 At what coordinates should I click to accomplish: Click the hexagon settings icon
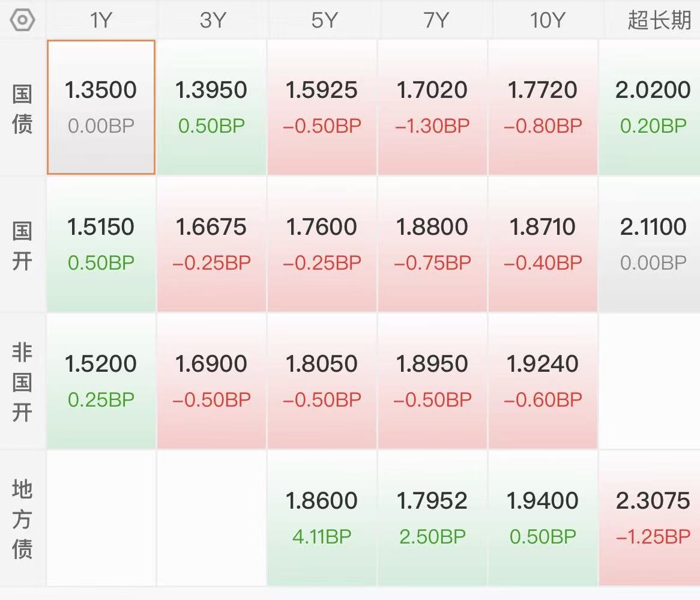pyautogui.click(x=23, y=20)
